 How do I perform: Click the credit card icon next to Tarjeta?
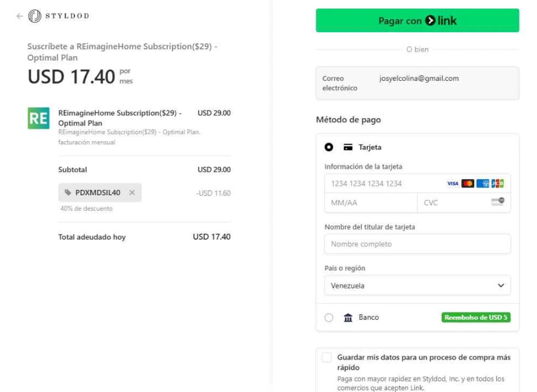coord(348,147)
